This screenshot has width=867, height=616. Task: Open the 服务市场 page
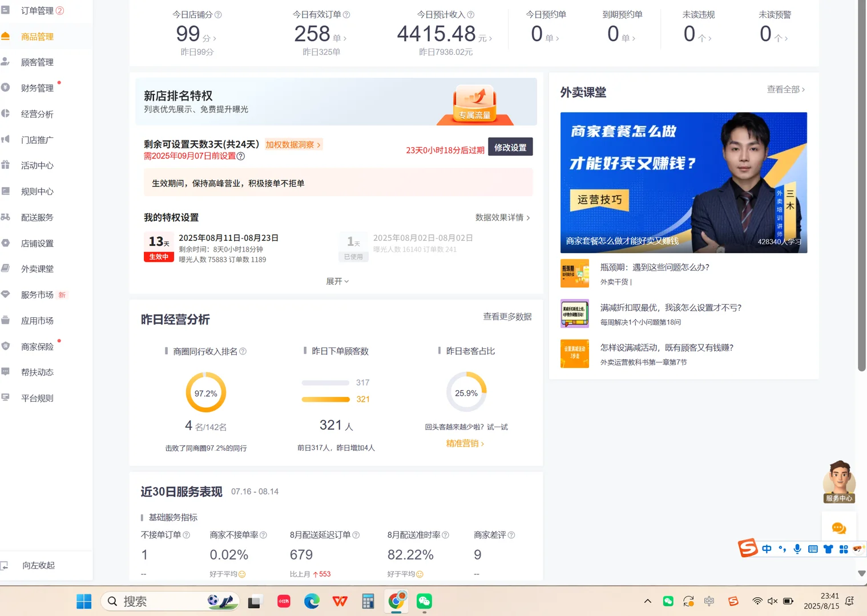click(x=37, y=294)
